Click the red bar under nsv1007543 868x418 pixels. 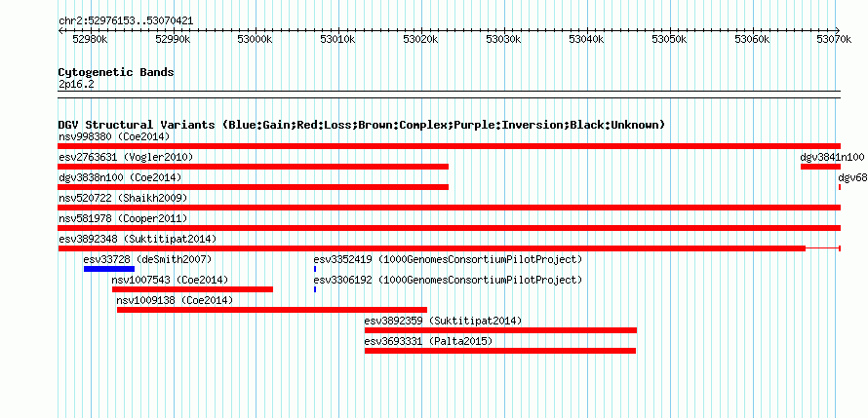click(193, 289)
